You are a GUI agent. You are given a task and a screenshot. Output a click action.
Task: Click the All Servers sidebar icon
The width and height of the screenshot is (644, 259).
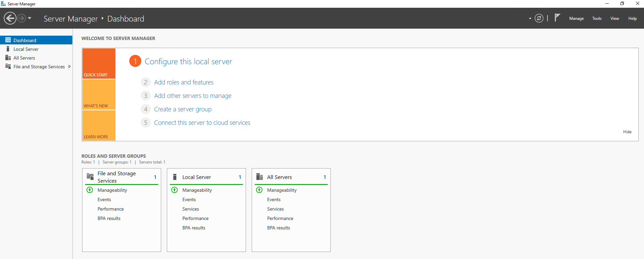click(8, 58)
